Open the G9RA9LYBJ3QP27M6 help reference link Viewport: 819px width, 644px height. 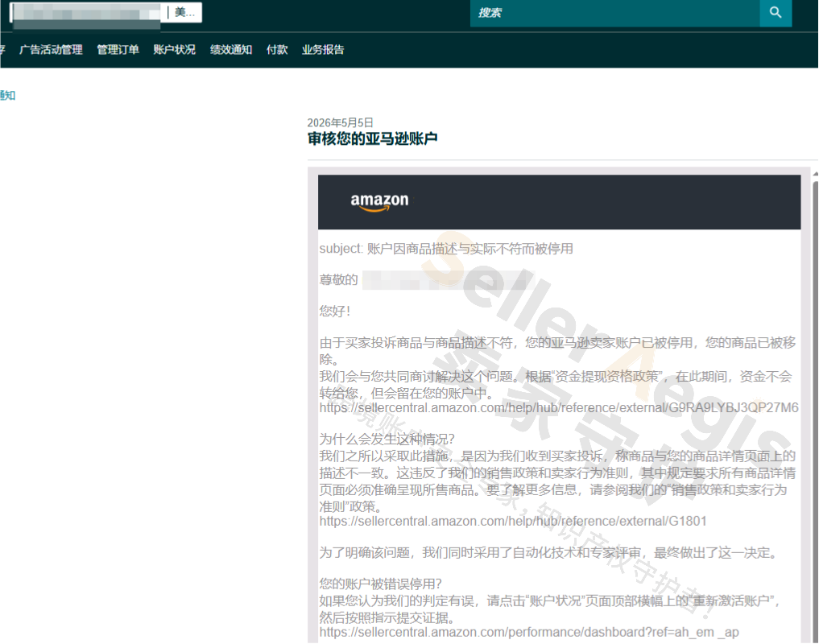click(x=559, y=408)
